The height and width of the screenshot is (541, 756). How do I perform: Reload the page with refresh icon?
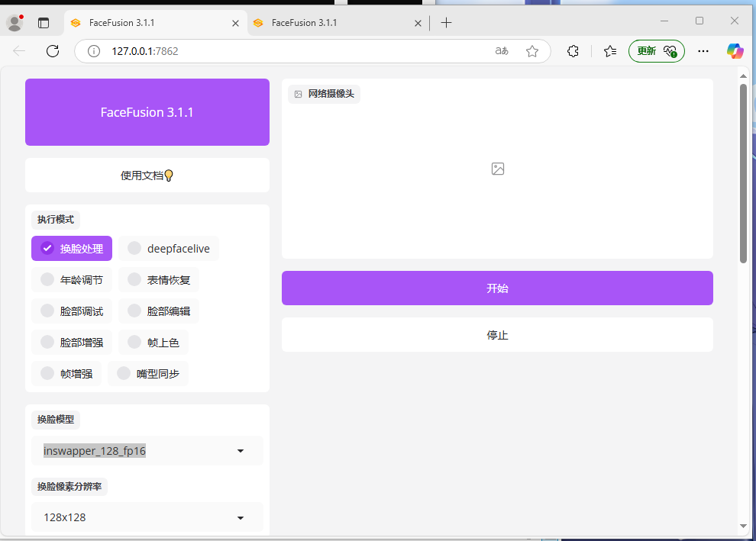(x=53, y=51)
